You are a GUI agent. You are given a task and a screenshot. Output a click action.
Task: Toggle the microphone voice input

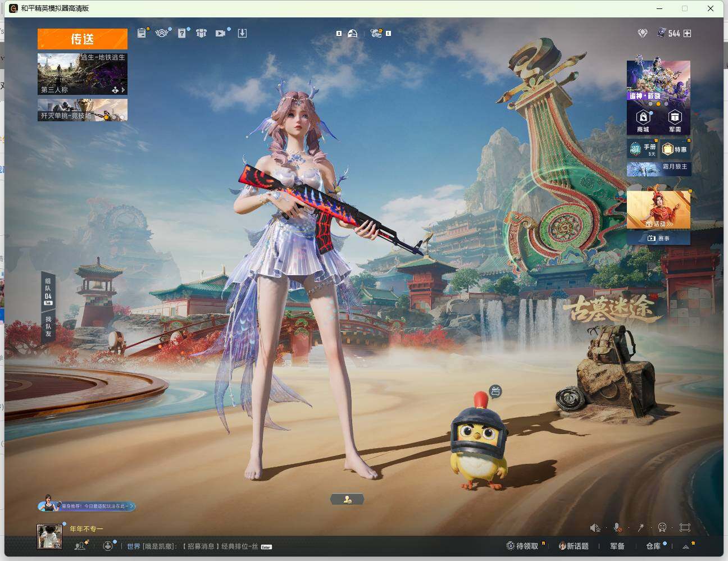pyautogui.click(x=617, y=527)
